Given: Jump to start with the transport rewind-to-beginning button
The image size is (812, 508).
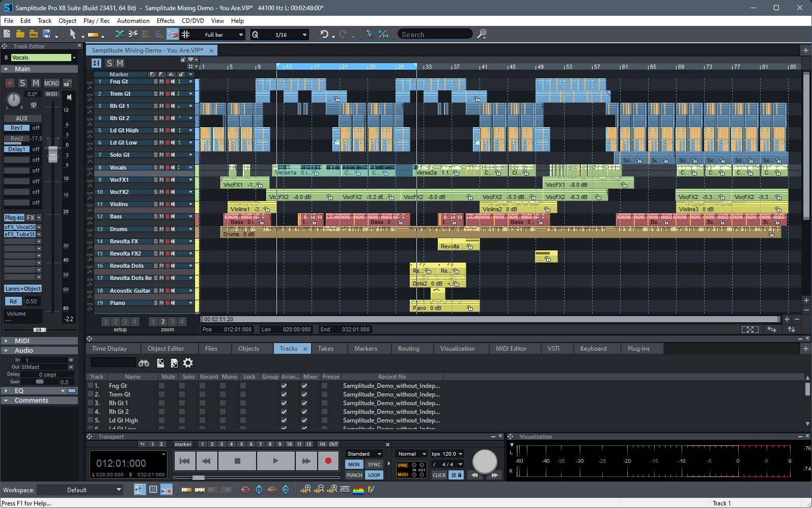Looking at the screenshot, I should pyautogui.click(x=185, y=461).
